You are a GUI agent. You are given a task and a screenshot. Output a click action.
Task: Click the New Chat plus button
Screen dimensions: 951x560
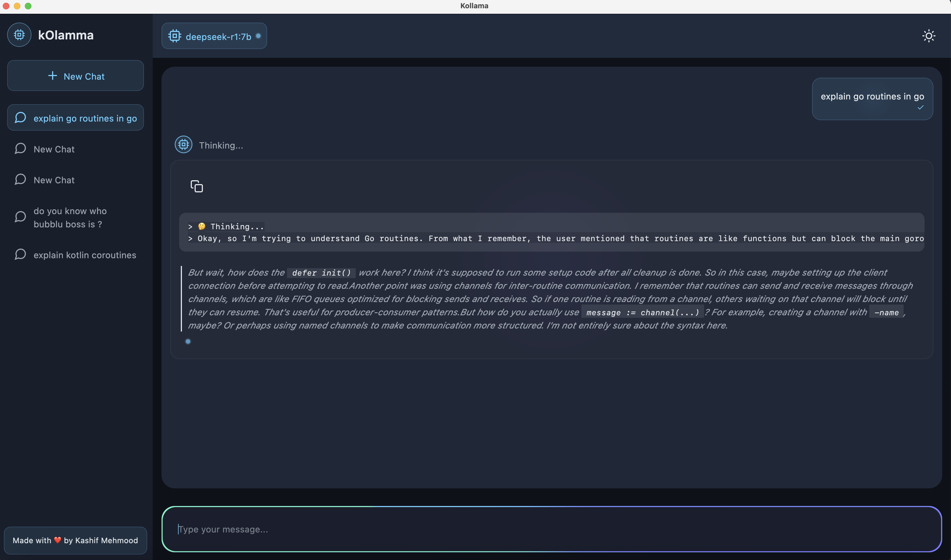pyautogui.click(x=76, y=76)
